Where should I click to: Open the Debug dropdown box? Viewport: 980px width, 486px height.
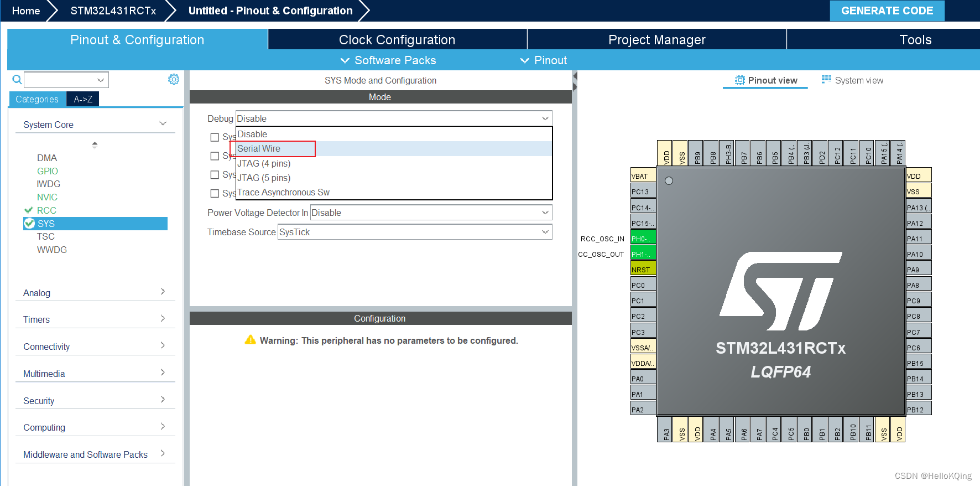pos(394,118)
